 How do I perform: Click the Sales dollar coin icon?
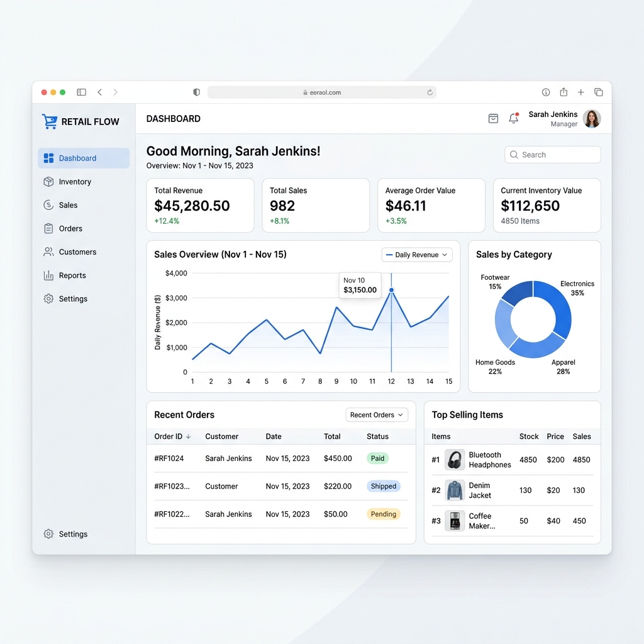tap(48, 205)
